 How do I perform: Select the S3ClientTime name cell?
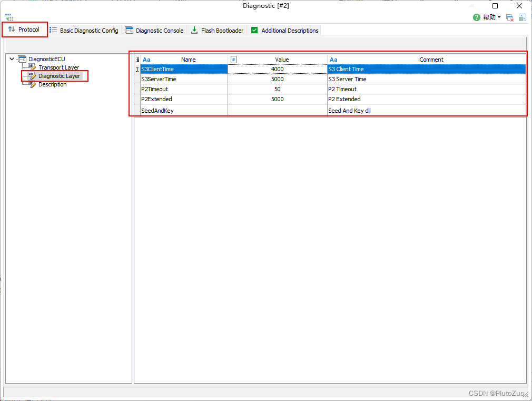(184, 69)
